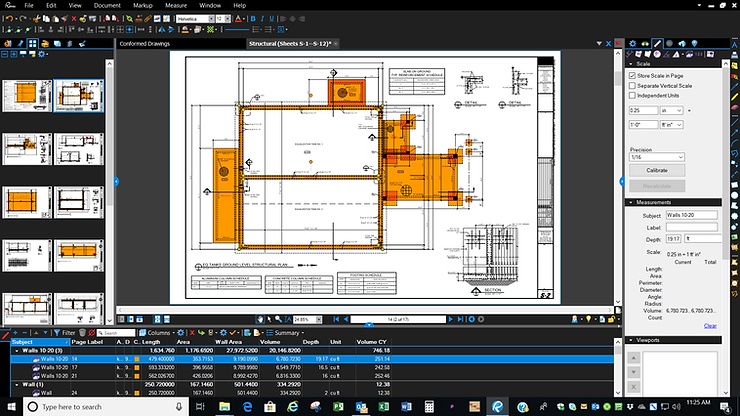Sort by the Subject column header
740x416 pixels.
click(x=40, y=342)
